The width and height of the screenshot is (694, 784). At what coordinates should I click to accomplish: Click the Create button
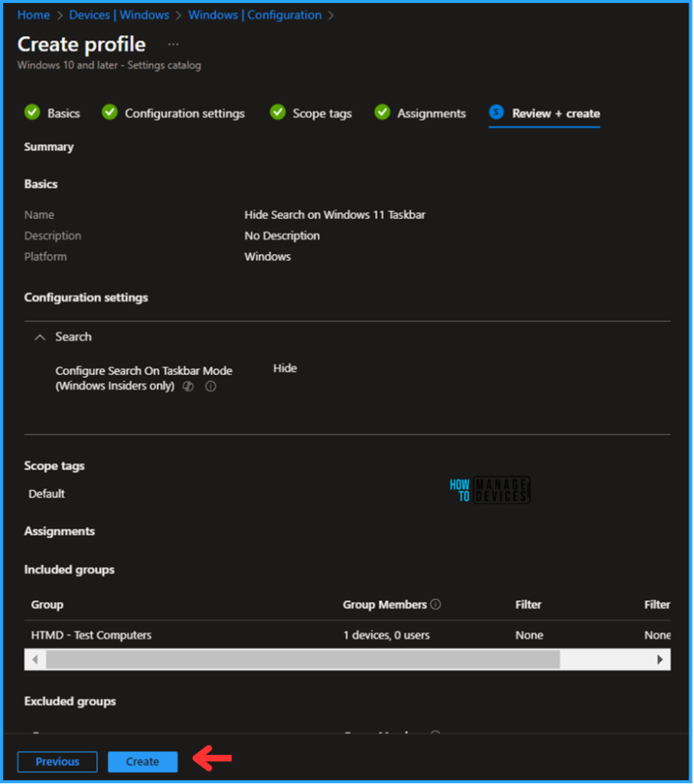tap(142, 762)
